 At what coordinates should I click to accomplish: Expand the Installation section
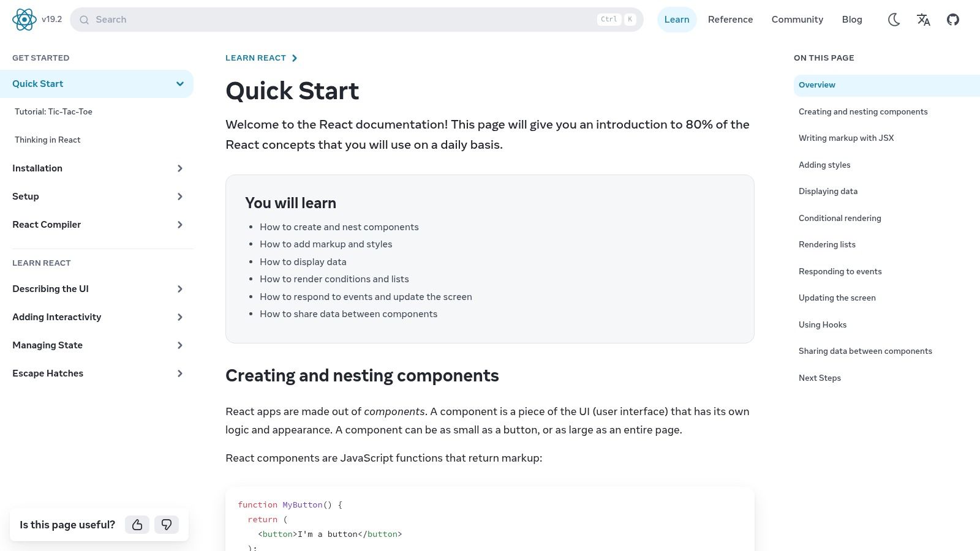click(179, 168)
